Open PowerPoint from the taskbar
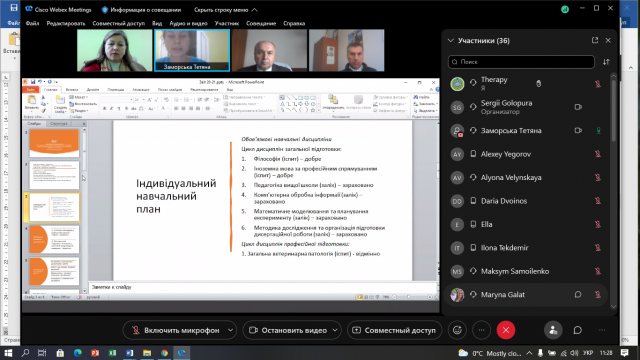640x360 pixels. click(x=95, y=353)
